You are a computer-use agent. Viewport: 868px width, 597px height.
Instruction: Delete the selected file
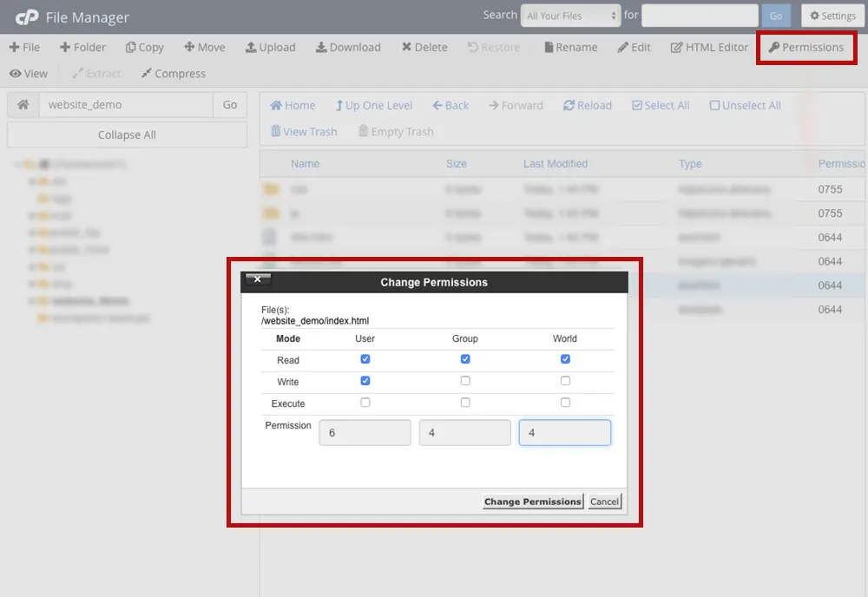pyautogui.click(x=424, y=47)
